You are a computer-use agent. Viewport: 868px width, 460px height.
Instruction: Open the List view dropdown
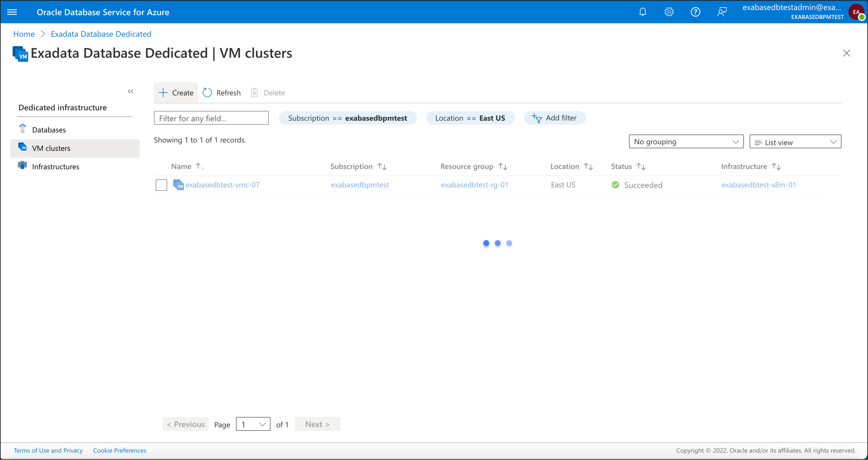795,142
